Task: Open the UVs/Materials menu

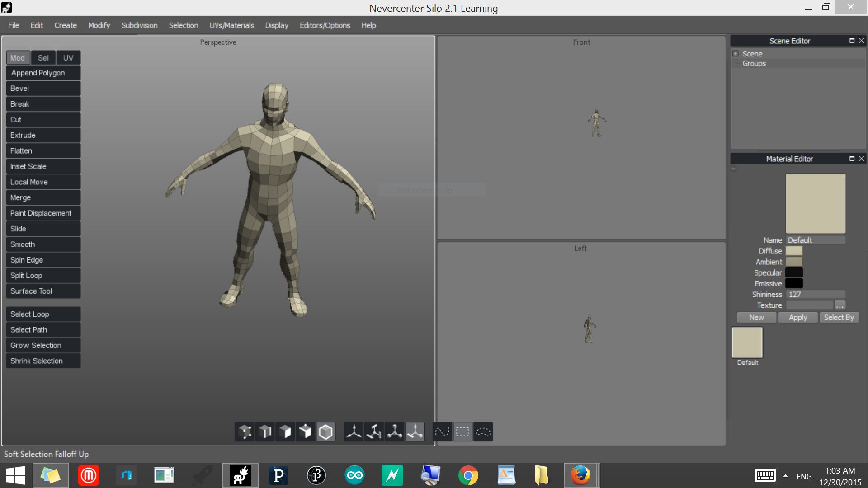Action: [x=231, y=25]
